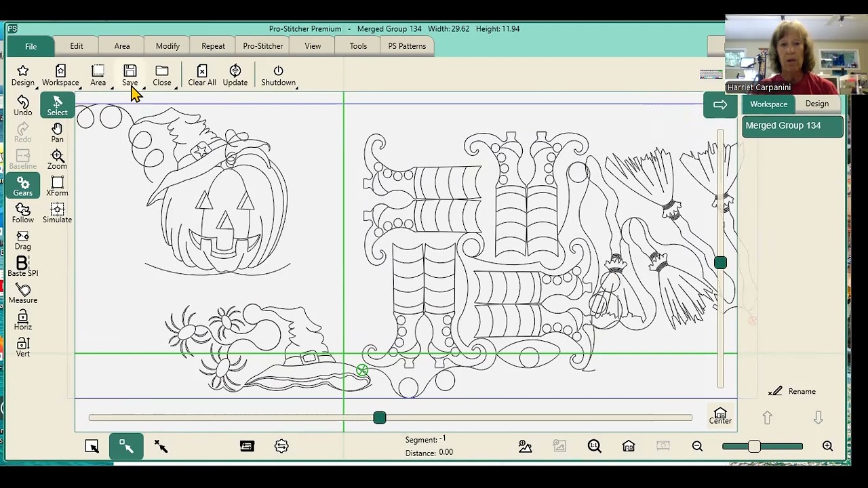
Task: Save using the floppy disk icon
Action: [130, 75]
